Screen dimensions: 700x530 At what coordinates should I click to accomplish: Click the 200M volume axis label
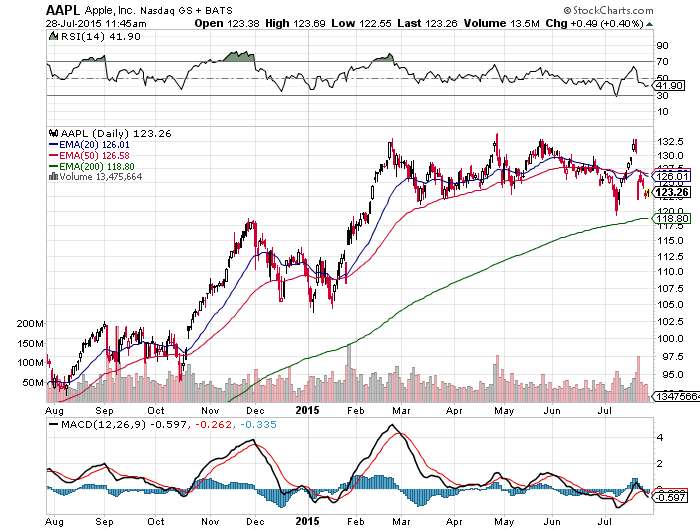30,324
